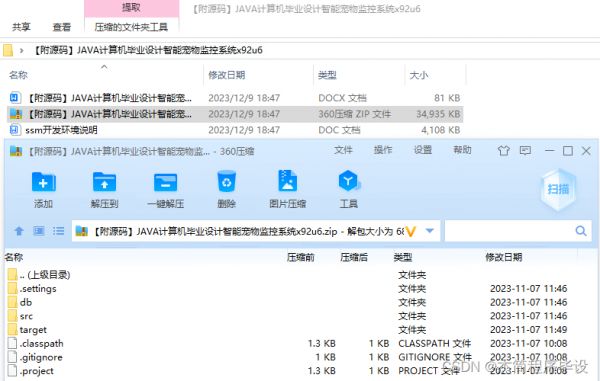Image resolution: width=600 pixels, height=381 pixels.
Task: Click the archive search input field
Action: [510, 231]
